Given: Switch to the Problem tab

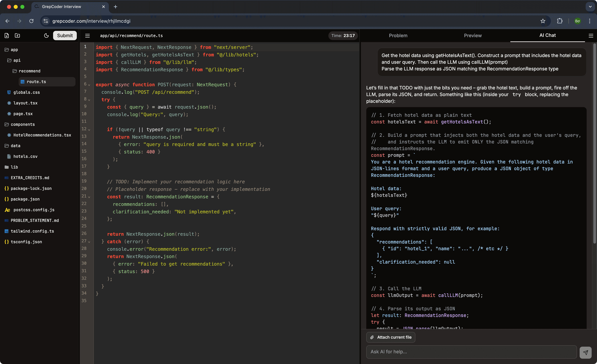Looking at the screenshot, I should point(398,35).
